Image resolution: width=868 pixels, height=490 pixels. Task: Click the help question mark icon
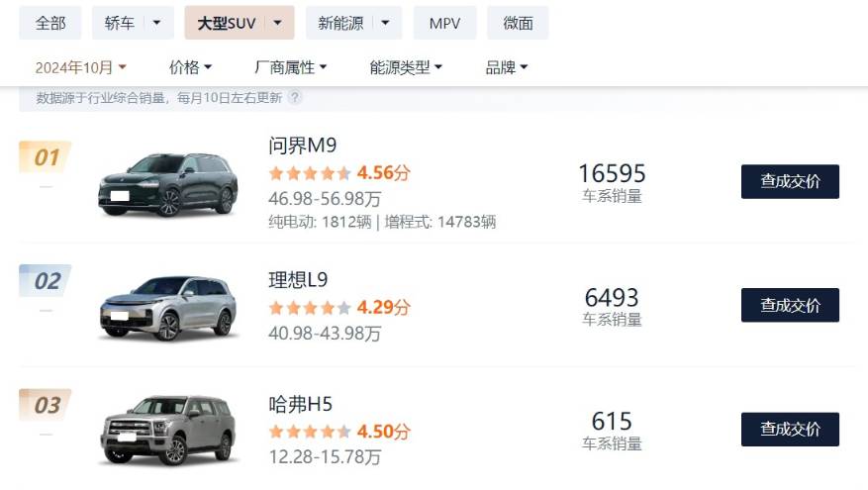[295, 97]
